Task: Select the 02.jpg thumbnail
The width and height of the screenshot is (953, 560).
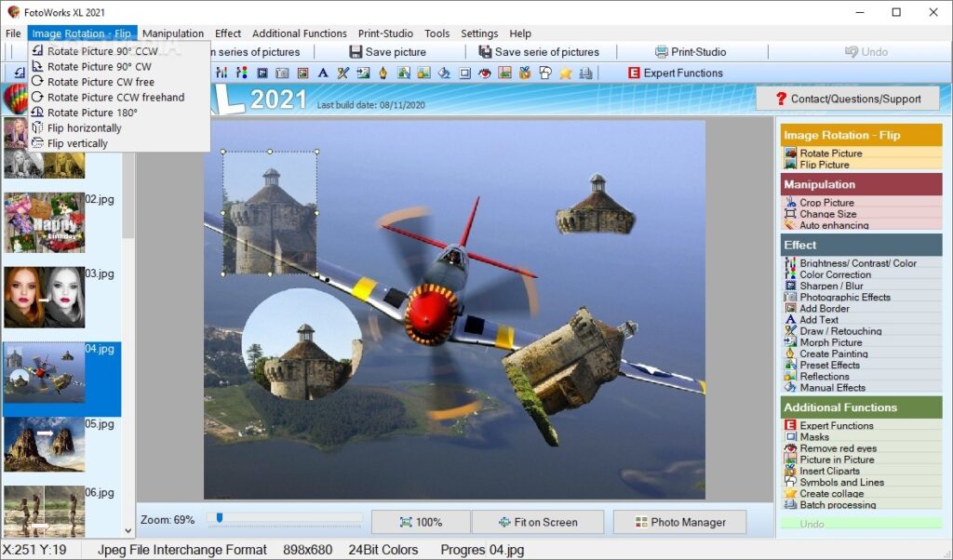Action: (45, 222)
